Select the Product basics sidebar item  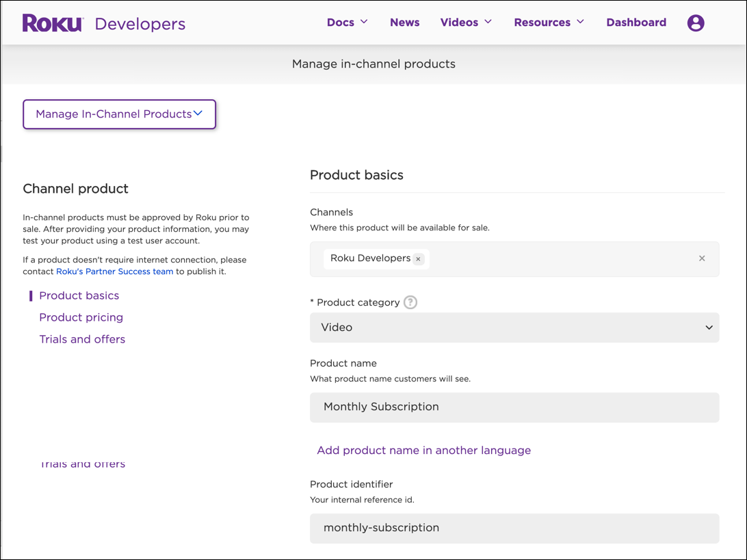pos(79,295)
